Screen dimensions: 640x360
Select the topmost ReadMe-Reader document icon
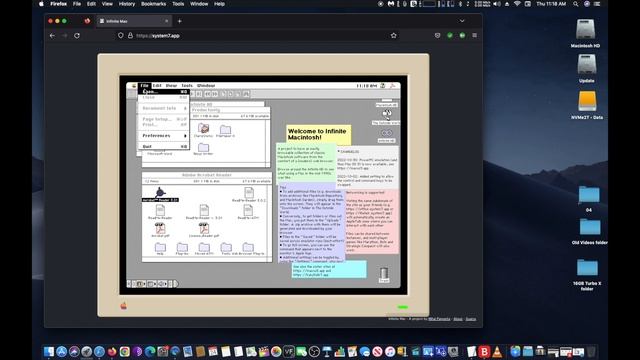(249, 192)
